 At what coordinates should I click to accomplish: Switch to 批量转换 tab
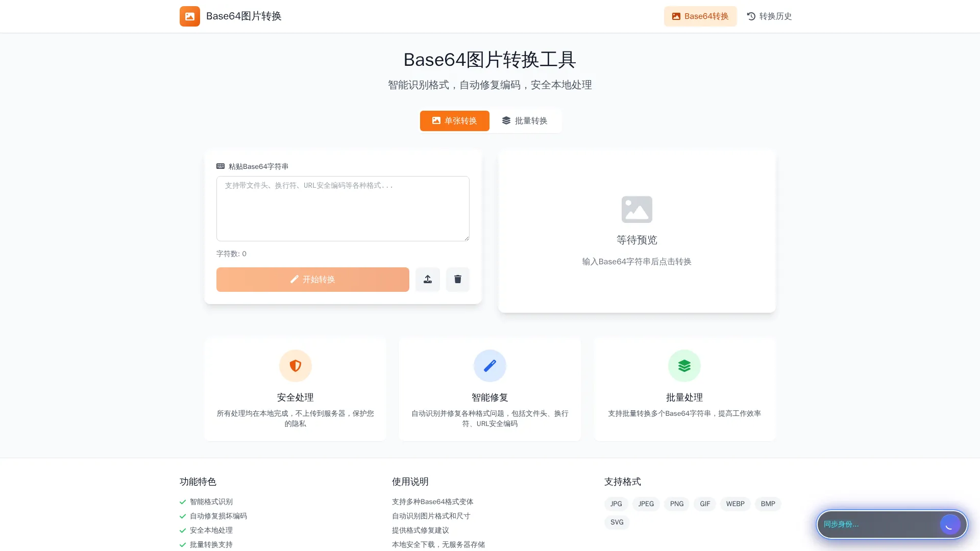(525, 121)
